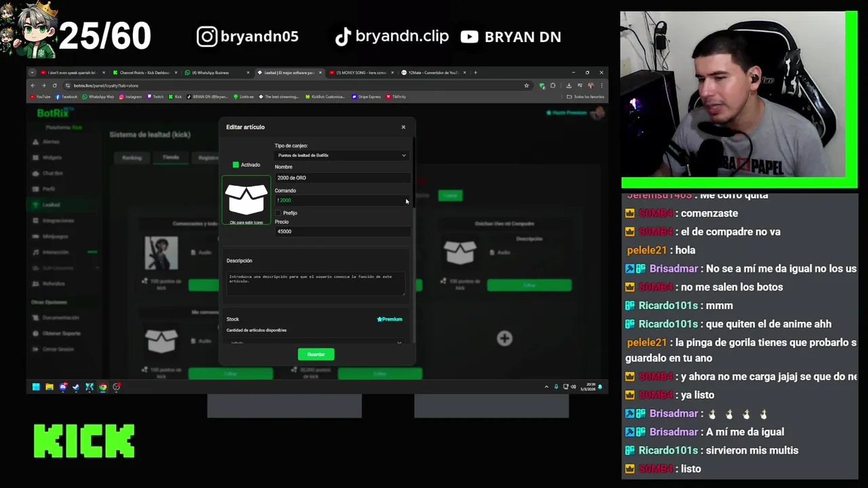Viewport: 868px width, 488px height.
Task: Open the Chrome three-dot menu
Action: [x=601, y=85]
